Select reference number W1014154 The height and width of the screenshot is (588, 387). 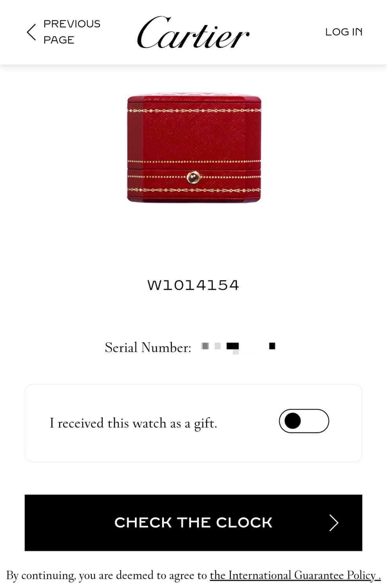193,285
